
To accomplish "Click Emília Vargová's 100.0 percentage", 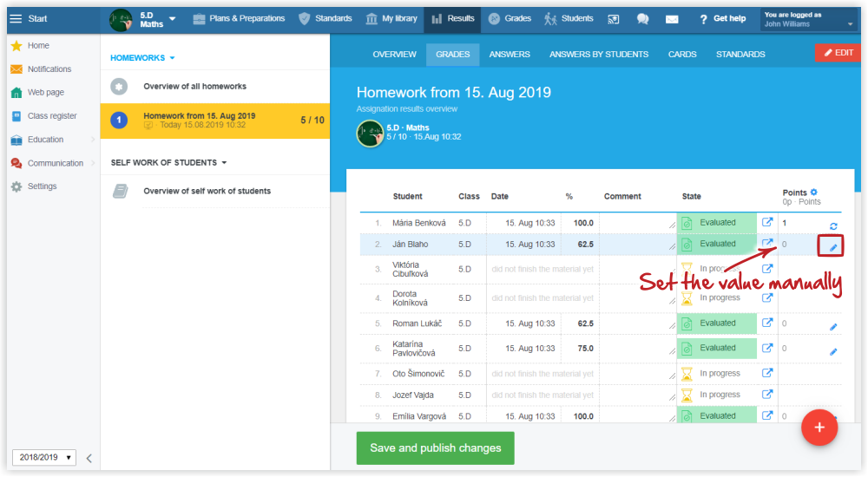I will (x=583, y=416).
